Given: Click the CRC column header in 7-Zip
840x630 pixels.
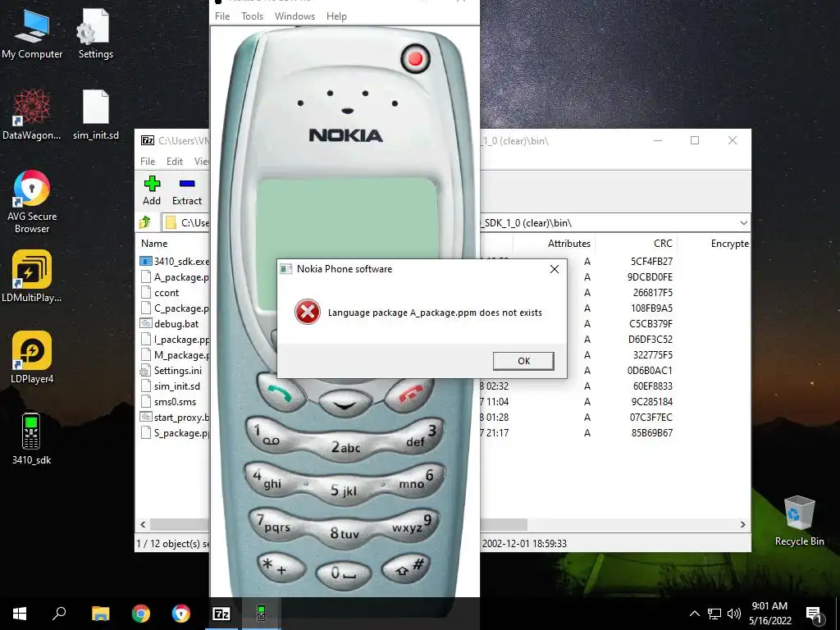Looking at the screenshot, I should (x=663, y=243).
